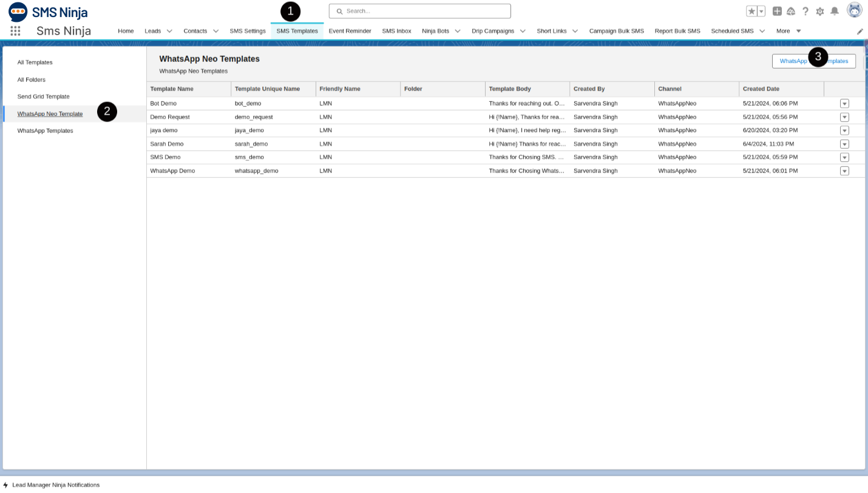868x493 pixels.
Task: Click the Favorites star icon
Action: click(x=751, y=11)
